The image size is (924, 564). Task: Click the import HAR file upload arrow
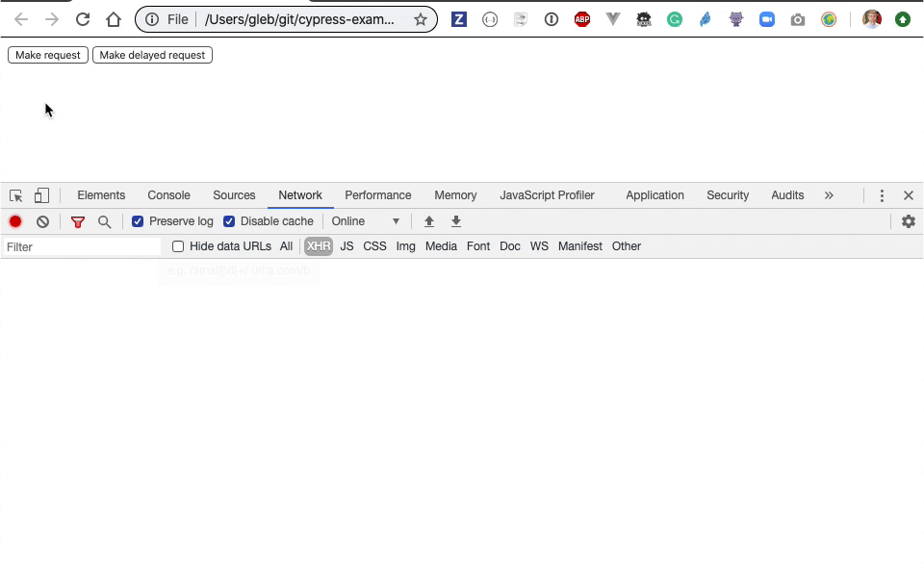click(429, 221)
